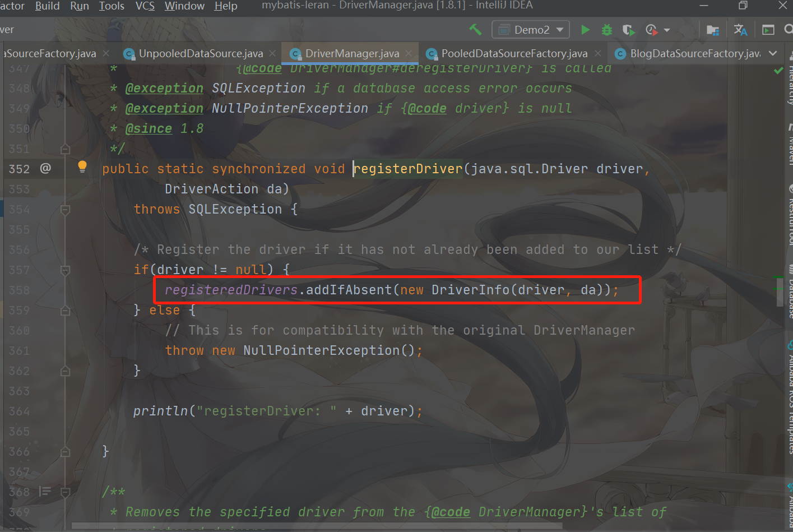Click 'SQLException' in the throws clause

pos(235,209)
